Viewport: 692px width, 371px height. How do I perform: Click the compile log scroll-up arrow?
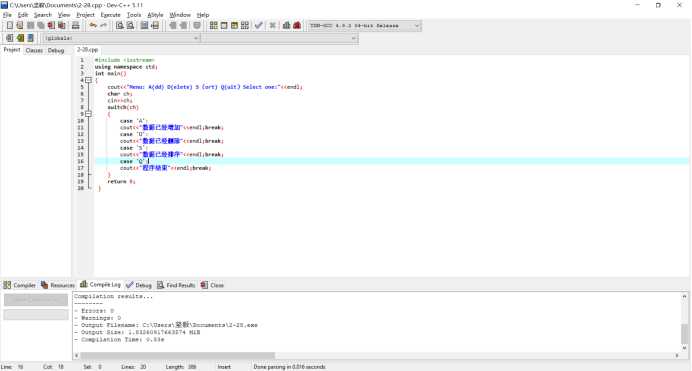[x=684, y=296]
